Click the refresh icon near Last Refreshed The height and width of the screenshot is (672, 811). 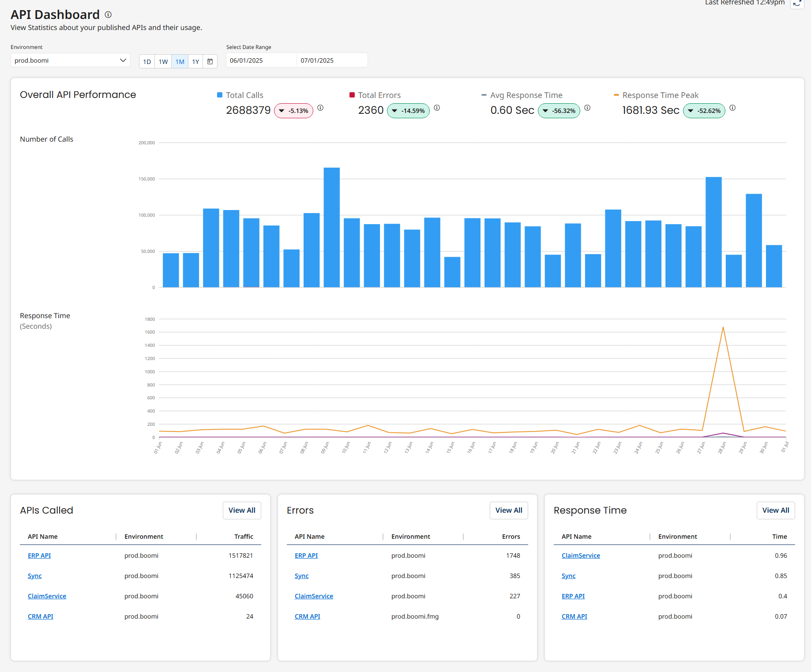pos(797,4)
